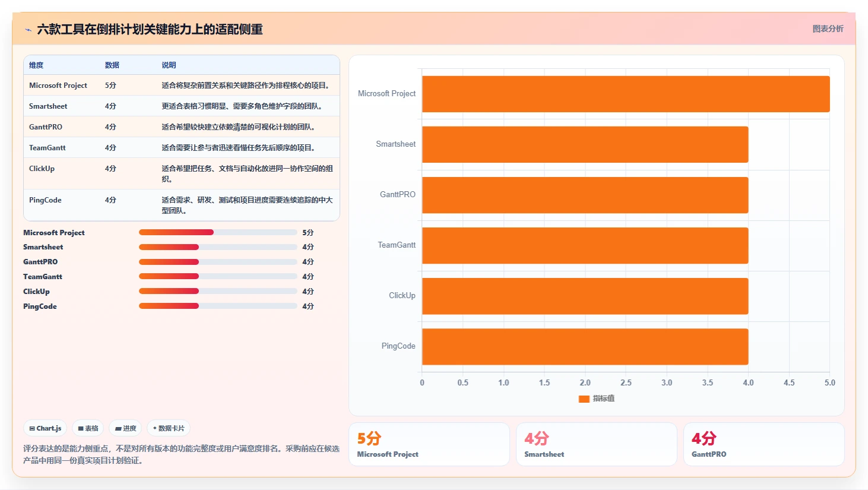
Task: Click the 表格 chip tag
Action: coord(88,428)
